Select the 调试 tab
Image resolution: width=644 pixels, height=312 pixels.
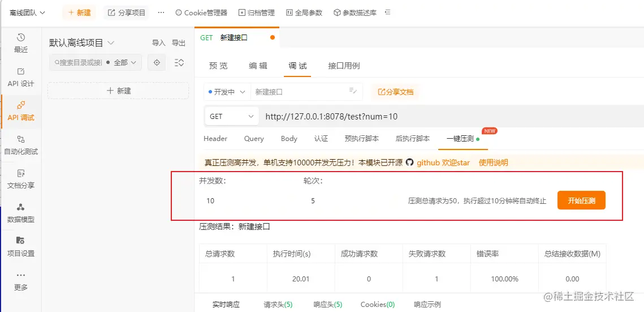(x=297, y=66)
